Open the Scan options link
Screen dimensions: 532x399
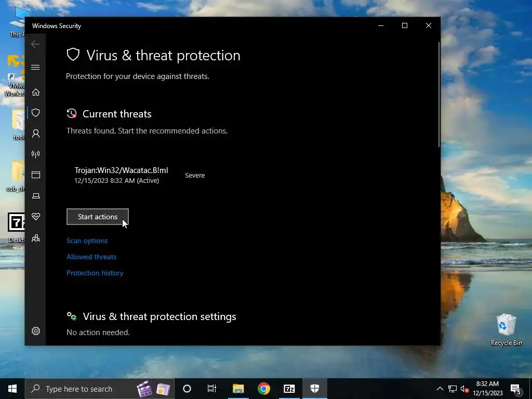pyautogui.click(x=87, y=241)
